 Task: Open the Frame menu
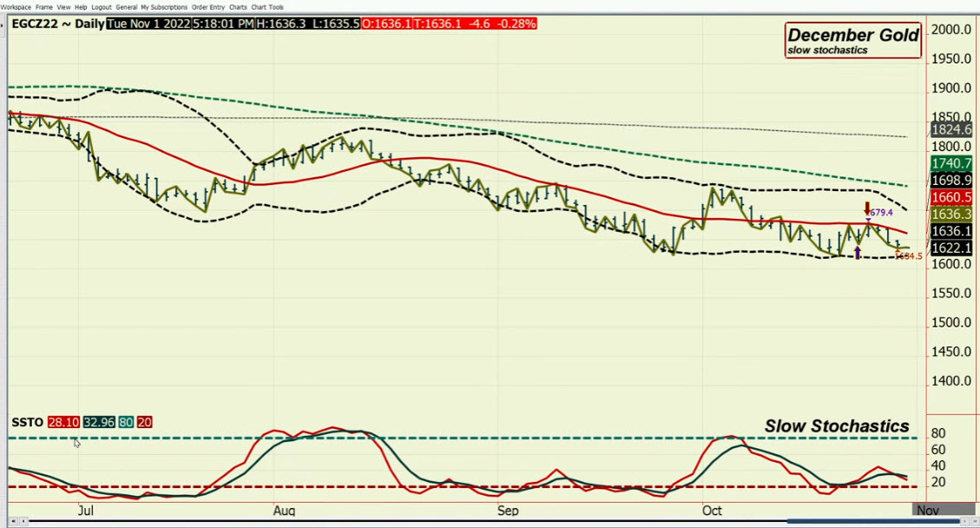(44, 6)
